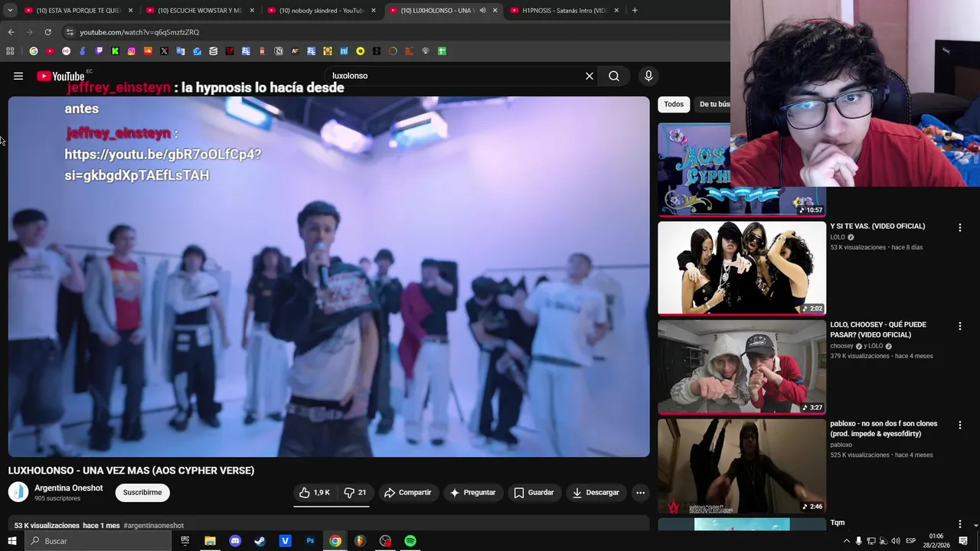The image size is (980, 551).
Task: Open Steam from taskbar
Action: (x=260, y=541)
